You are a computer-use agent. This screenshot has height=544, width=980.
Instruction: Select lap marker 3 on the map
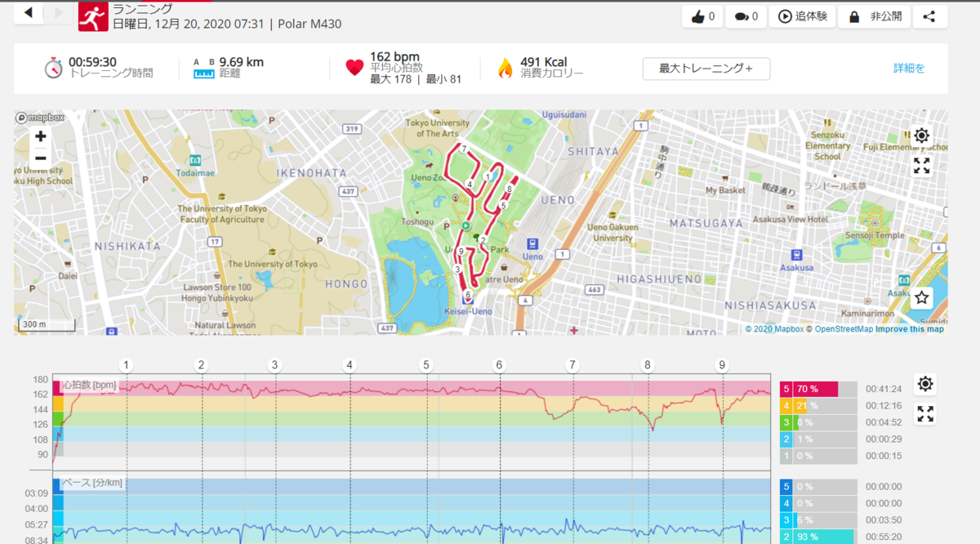[457, 269]
